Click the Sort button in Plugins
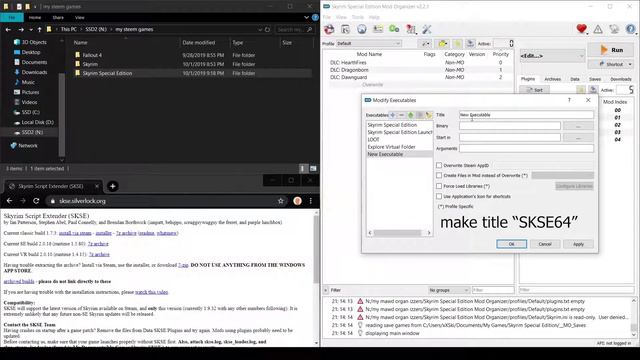The height and width of the screenshot is (360, 640). coord(535,90)
